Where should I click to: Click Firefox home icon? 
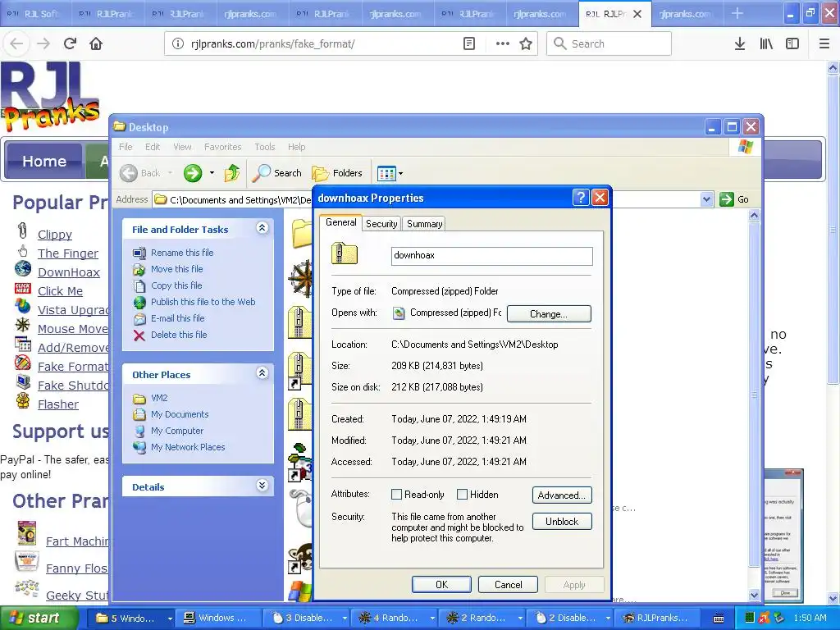point(96,43)
